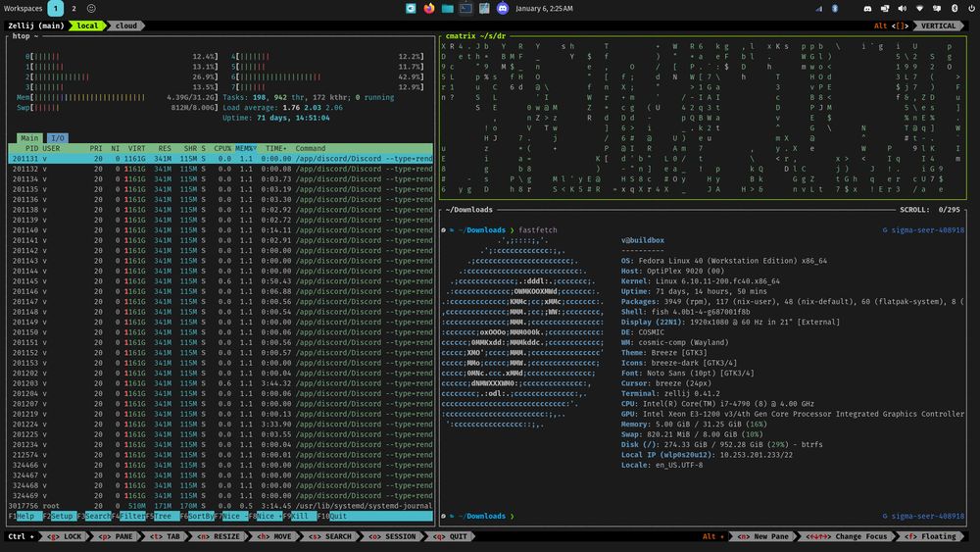Click F3 Search in htop footer
Screen dimensions: 980x552
click(94, 516)
